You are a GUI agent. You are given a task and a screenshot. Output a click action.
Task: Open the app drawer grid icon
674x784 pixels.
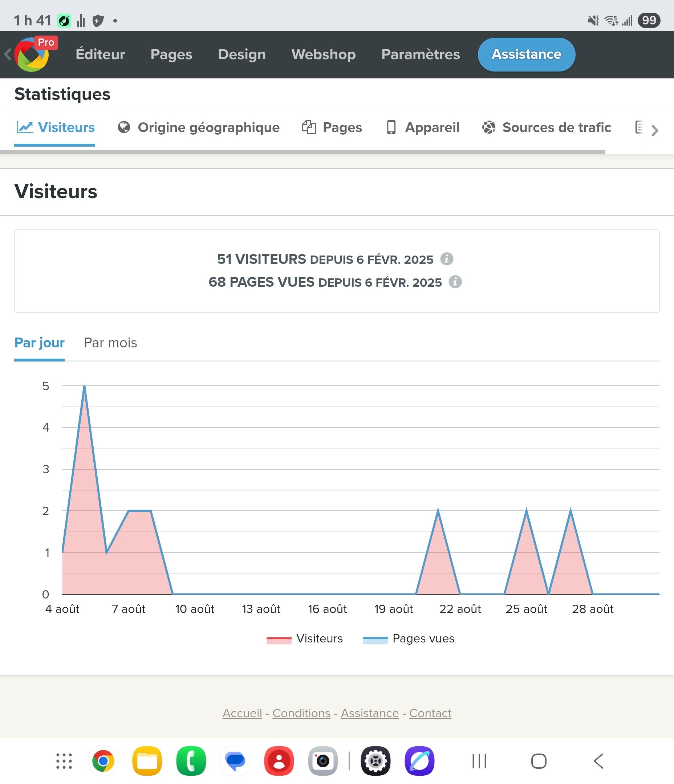coord(64,761)
